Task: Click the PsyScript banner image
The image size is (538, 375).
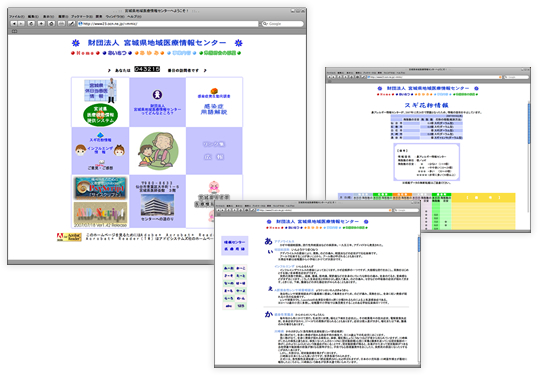Action: tap(100, 188)
